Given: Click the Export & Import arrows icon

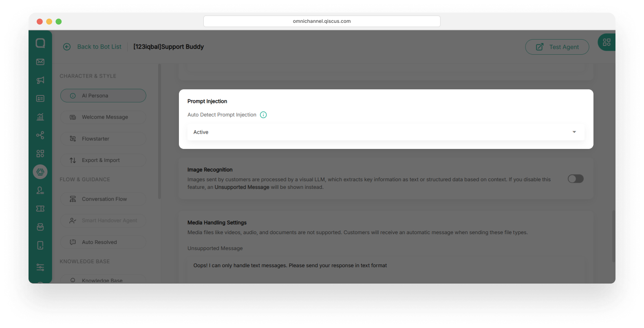Looking at the screenshot, I should pyautogui.click(x=73, y=160).
